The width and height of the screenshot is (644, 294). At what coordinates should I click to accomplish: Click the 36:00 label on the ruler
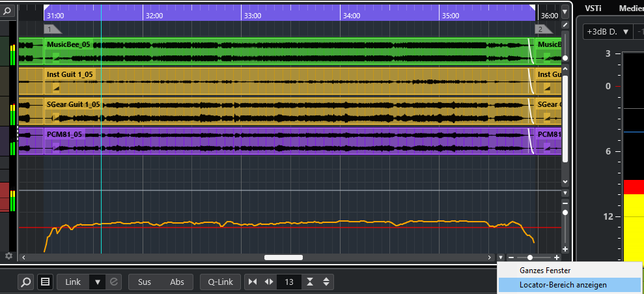pos(549,16)
